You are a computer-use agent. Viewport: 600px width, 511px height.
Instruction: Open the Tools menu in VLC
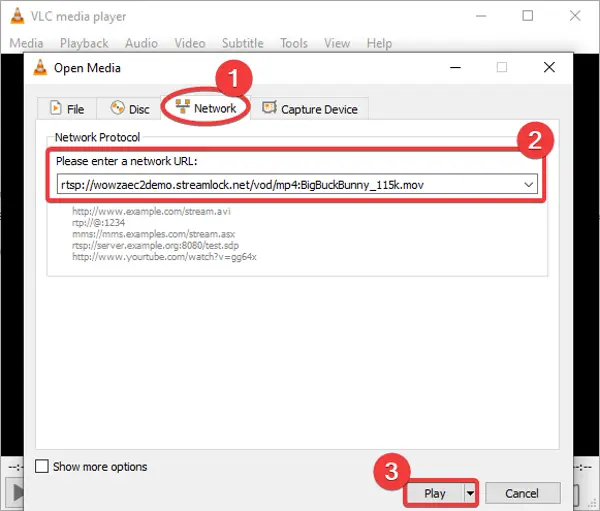(294, 43)
